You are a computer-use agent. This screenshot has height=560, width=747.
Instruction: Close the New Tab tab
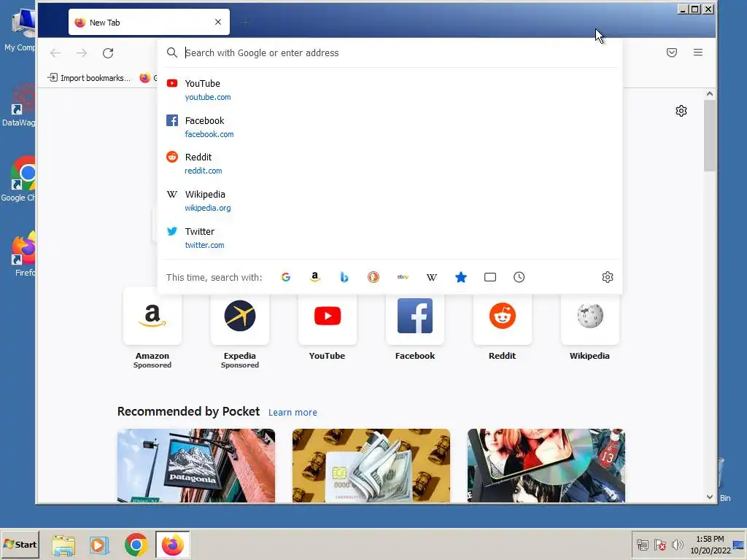click(x=218, y=22)
